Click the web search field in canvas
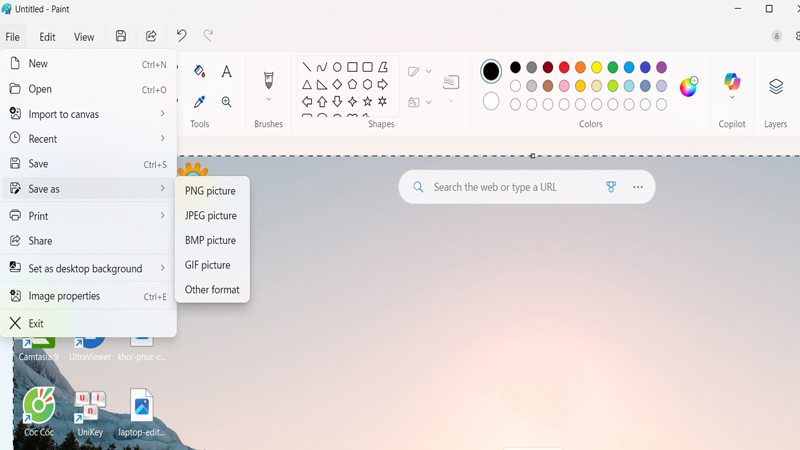 point(527,187)
